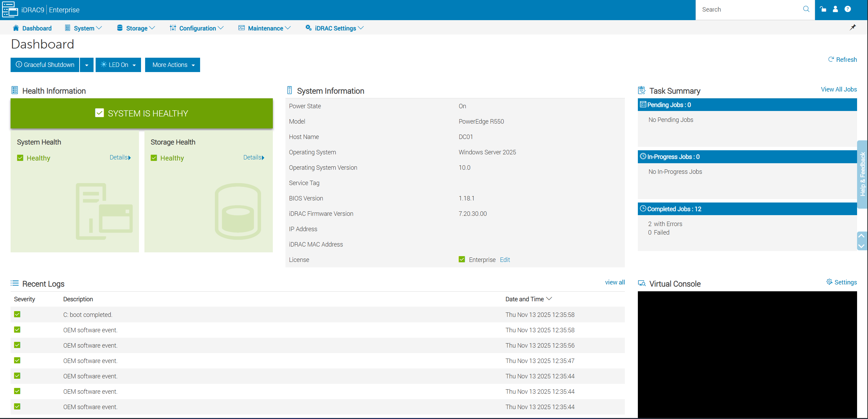868x419 pixels.
Task: Open System Health Details link
Action: (x=120, y=157)
